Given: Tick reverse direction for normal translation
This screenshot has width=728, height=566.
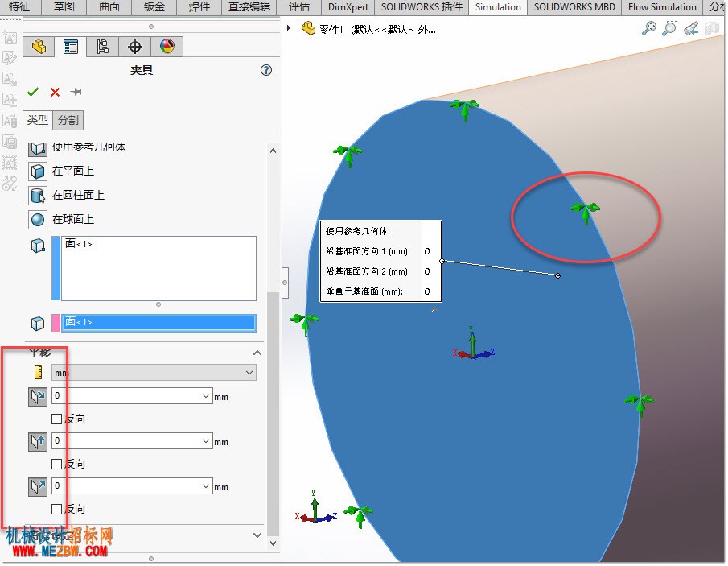Looking at the screenshot, I should click(x=56, y=510).
